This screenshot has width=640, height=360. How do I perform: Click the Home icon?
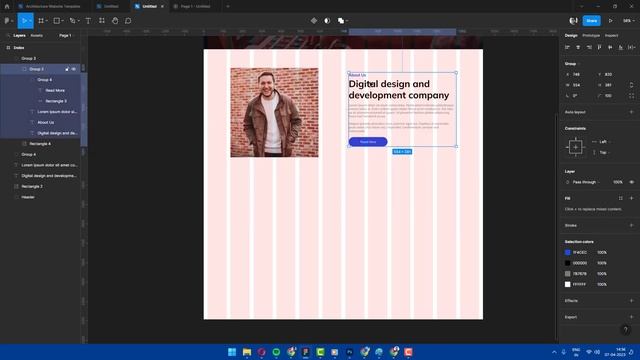(x=7, y=6)
